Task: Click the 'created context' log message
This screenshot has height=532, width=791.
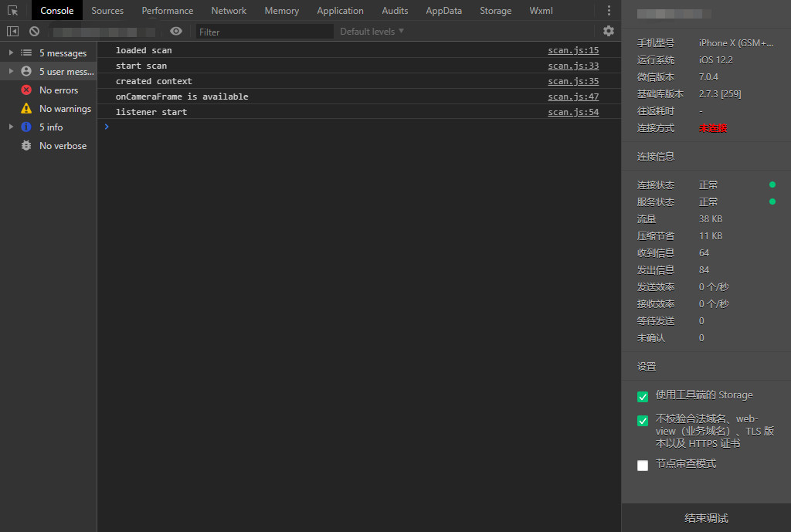Action: (154, 81)
